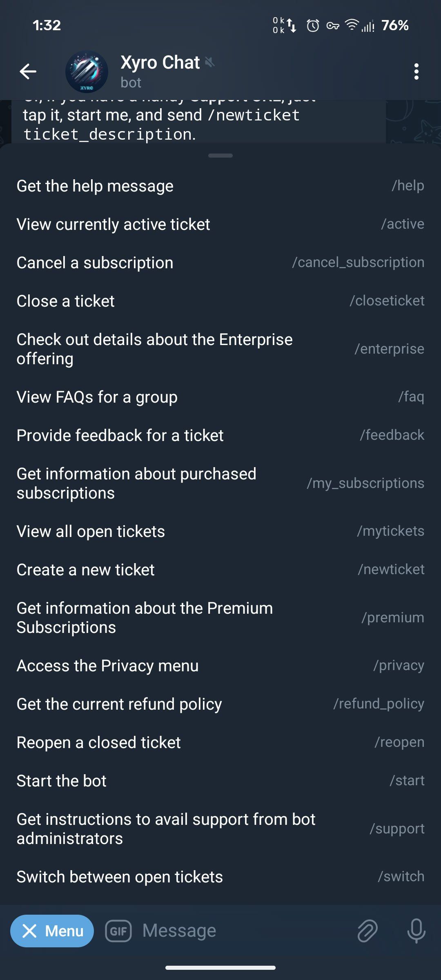Open the Xyro Chat bot avatar
The height and width of the screenshot is (980, 441).
(x=87, y=71)
